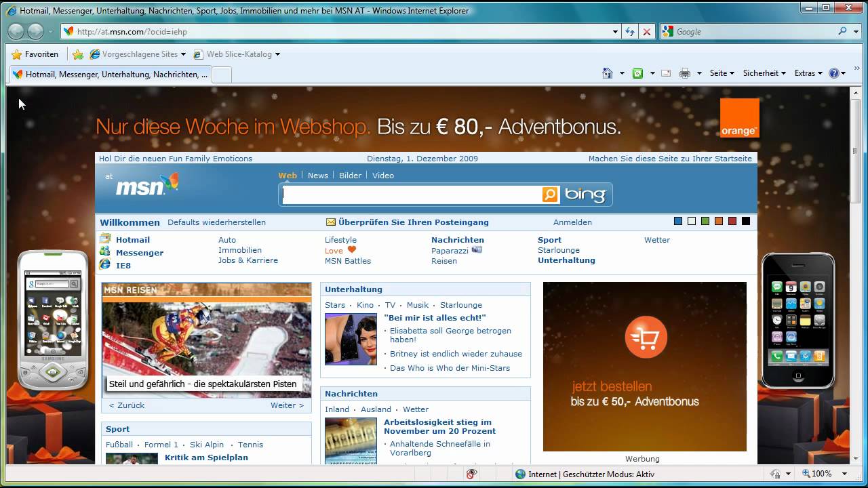Switch Bing search to News tab

[318, 175]
